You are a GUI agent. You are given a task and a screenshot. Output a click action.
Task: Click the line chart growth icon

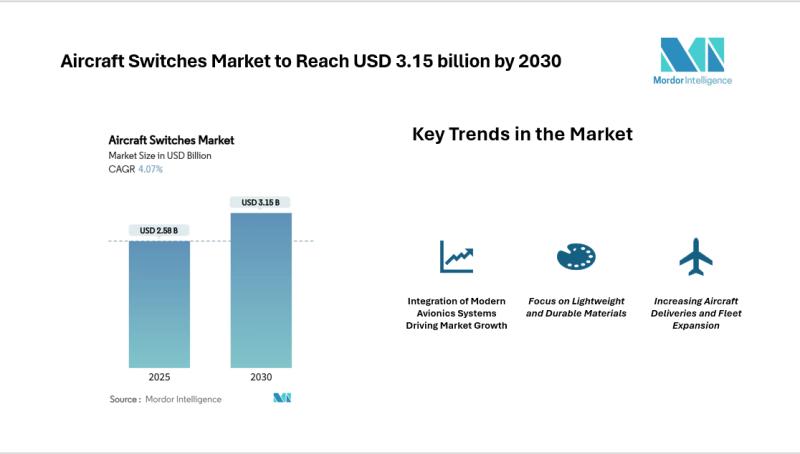[x=456, y=257]
